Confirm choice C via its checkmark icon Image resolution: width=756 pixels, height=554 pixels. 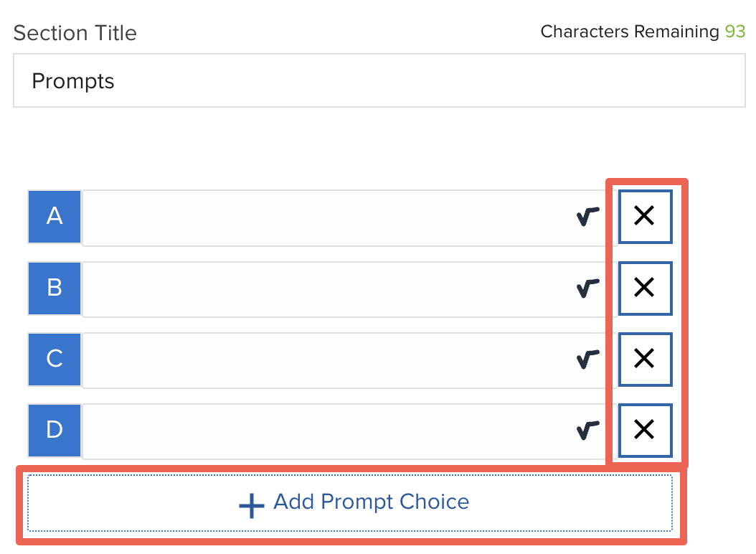point(586,360)
